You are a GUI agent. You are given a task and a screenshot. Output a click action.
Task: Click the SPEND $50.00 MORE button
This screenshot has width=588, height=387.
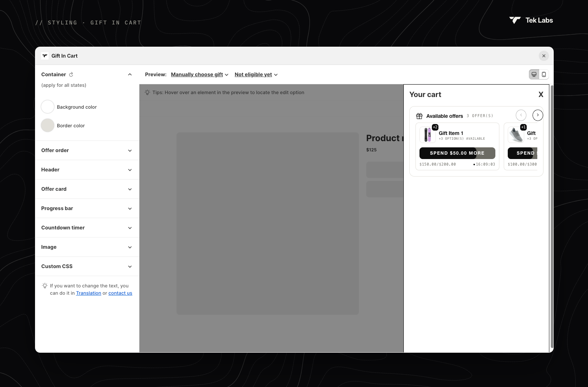tap(457, 153)
